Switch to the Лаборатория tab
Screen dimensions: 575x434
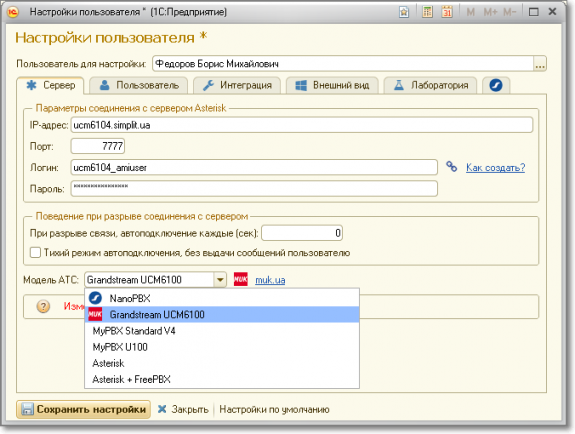(431, 85)
